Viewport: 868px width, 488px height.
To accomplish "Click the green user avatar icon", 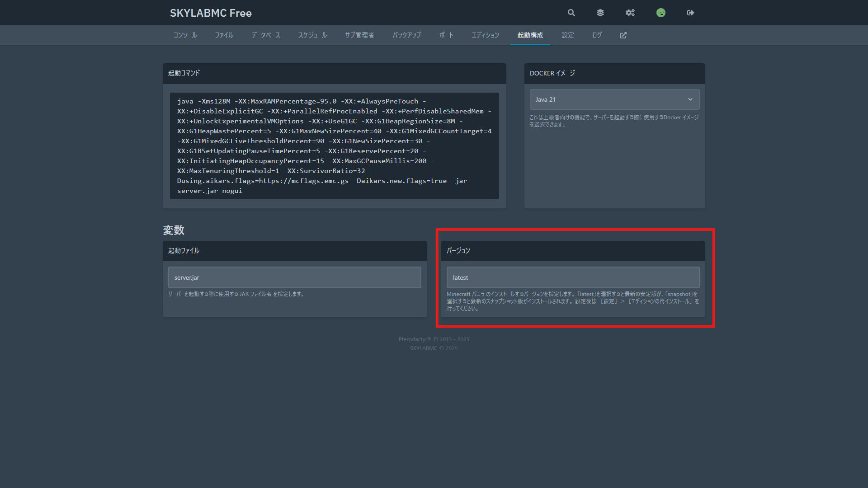I will 661,13.
